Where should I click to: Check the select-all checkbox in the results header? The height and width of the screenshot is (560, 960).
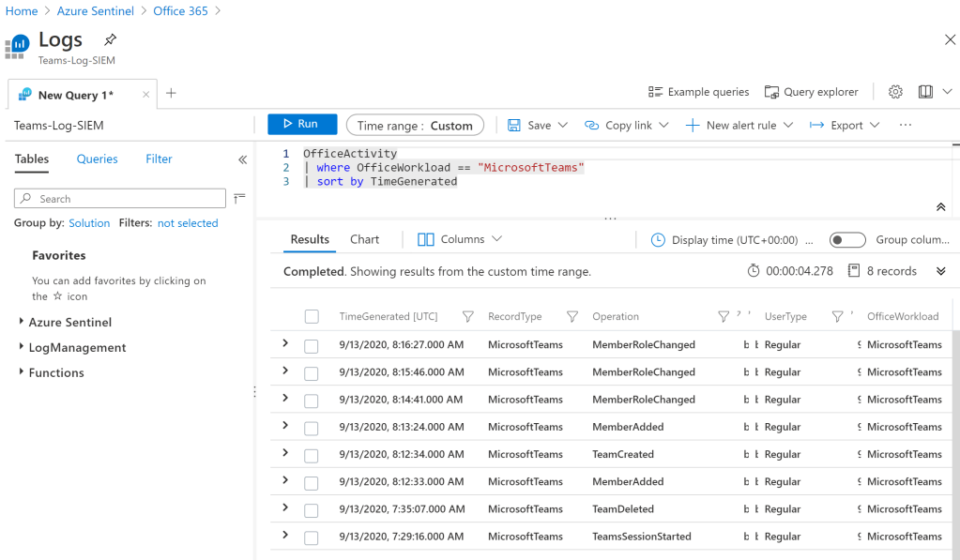tap(312, 317)
